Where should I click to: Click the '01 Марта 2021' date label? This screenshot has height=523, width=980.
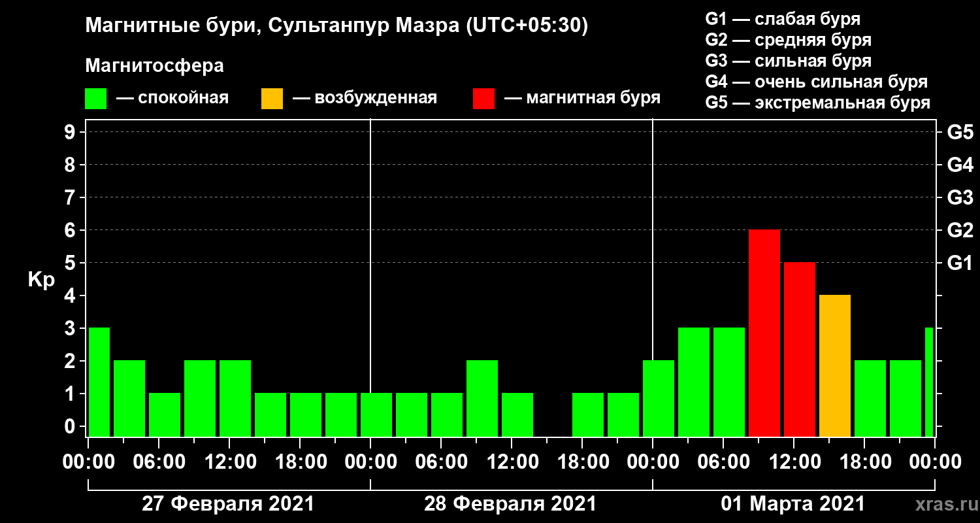point(792,504)
